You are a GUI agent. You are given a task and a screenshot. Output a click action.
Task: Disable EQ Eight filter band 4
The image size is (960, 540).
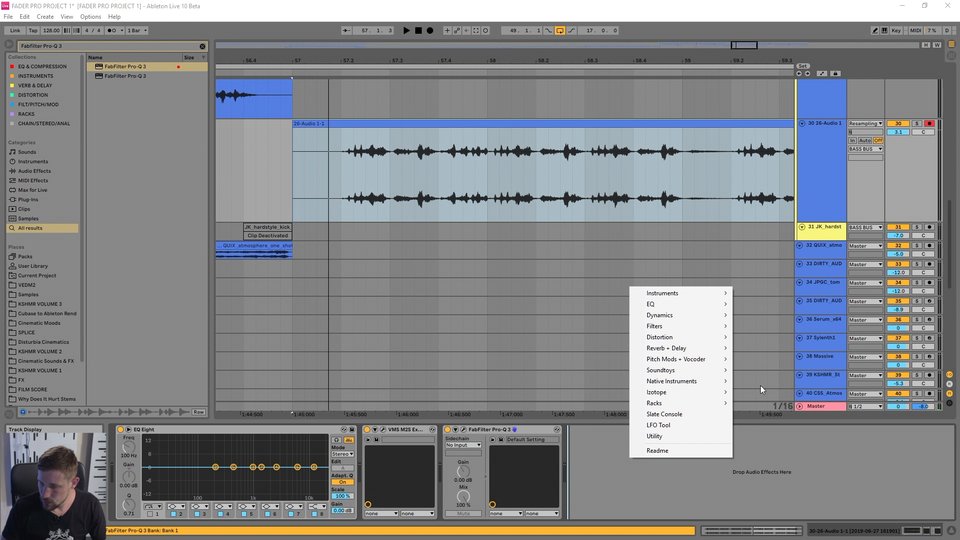tap(221, 514)
